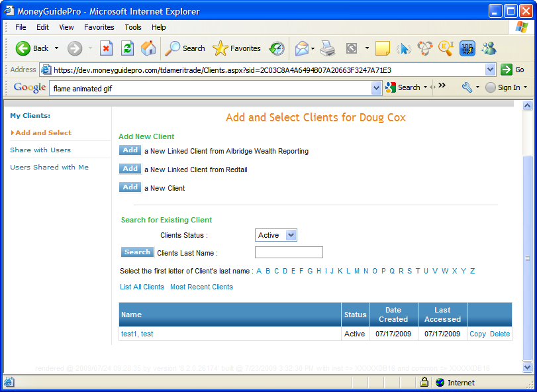
Task: Click the page scrollbar up arrow
Action: pyautogui.click(x=527, y=106)
